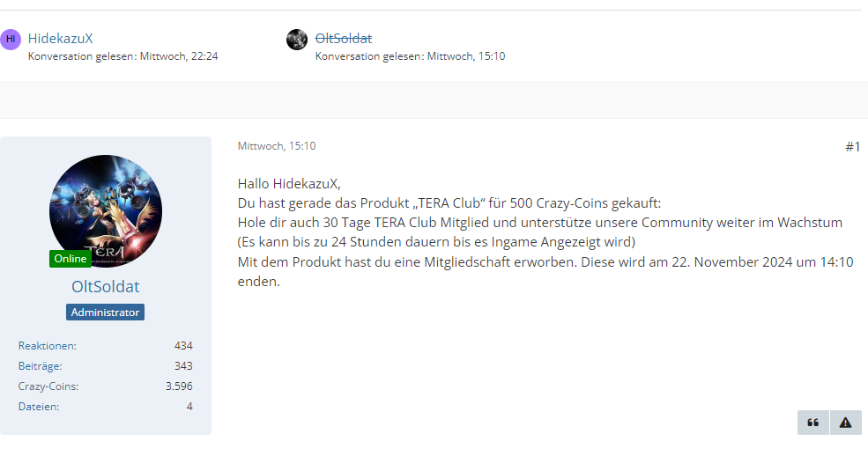Click the Administrator rank badge
The width and height of the screenshot is (868, 456).
pyautogui.click(x=105, y=313)
